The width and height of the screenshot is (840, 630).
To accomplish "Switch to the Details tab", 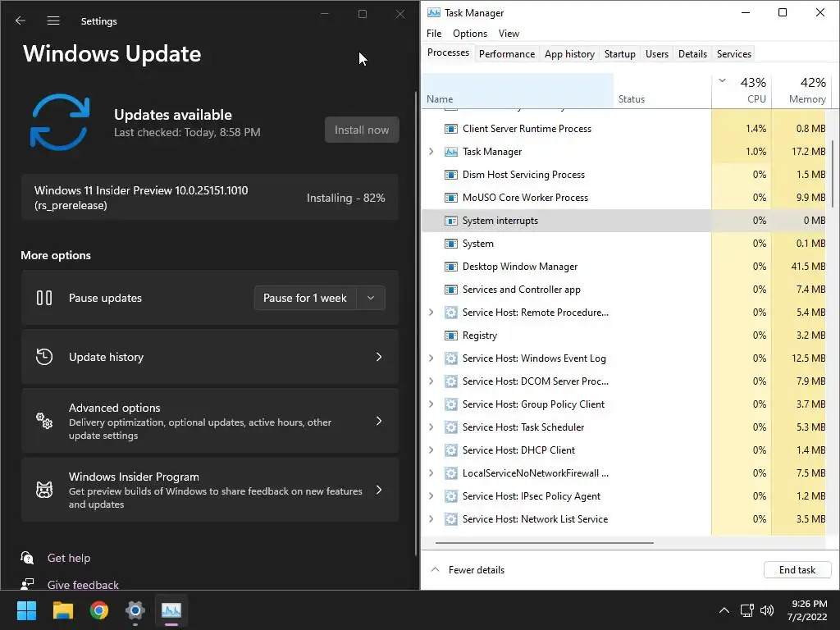I will [692, 53].
